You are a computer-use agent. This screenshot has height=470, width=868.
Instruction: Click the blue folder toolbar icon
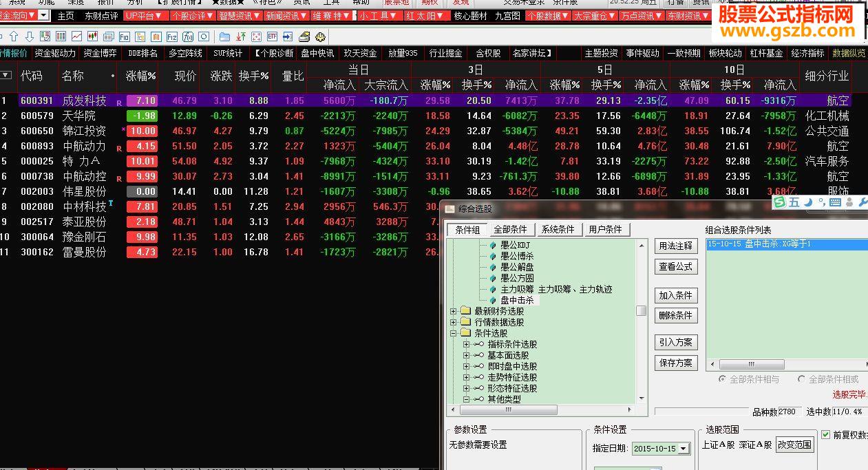click(224, 36)
